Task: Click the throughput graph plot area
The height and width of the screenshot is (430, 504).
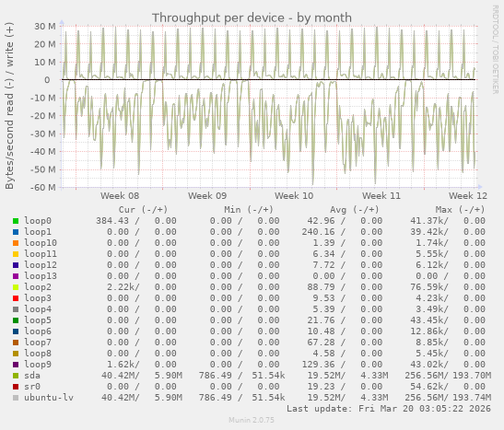Action: pos(269,107)
